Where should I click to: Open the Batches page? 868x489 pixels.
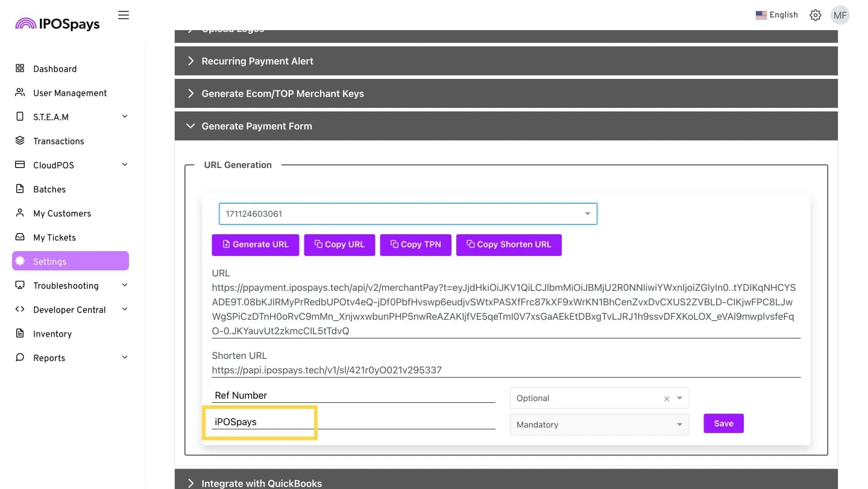tap(49, 189)
